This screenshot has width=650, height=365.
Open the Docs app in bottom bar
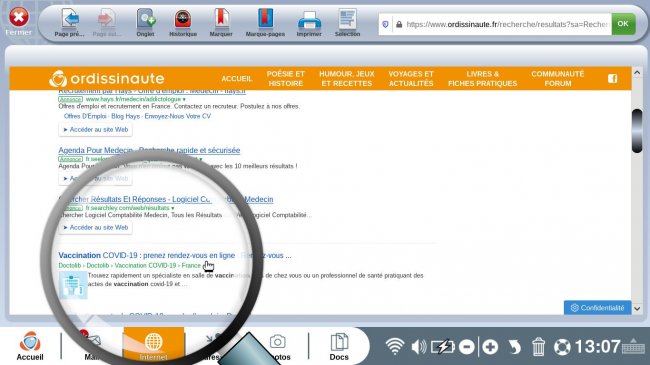[339, 346]
